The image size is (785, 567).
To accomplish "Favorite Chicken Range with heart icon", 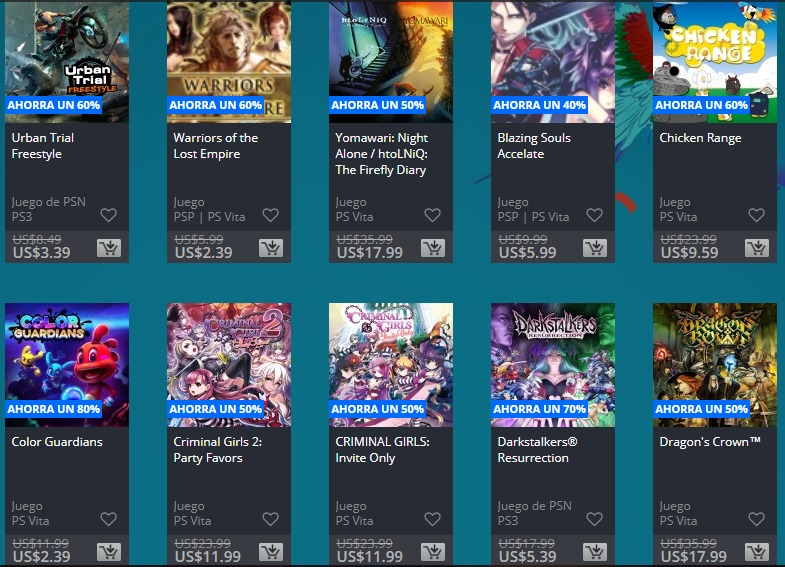I will tap(756, 215).
